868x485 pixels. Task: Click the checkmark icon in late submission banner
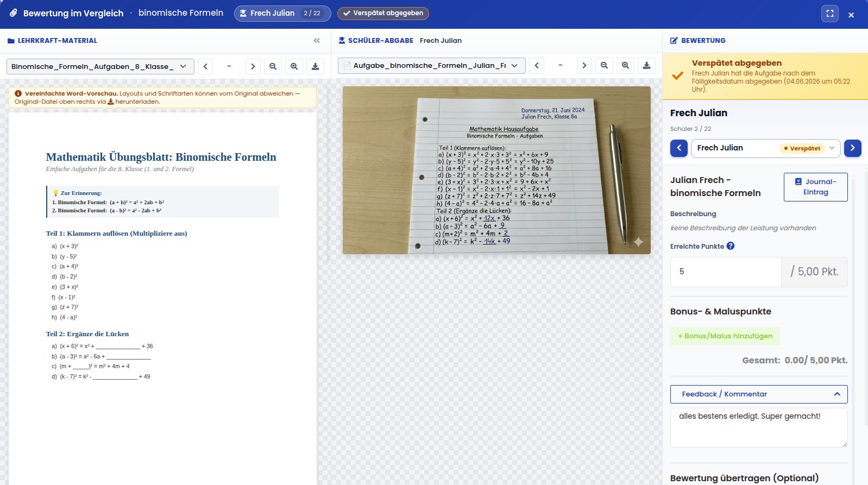coord(678,75)
